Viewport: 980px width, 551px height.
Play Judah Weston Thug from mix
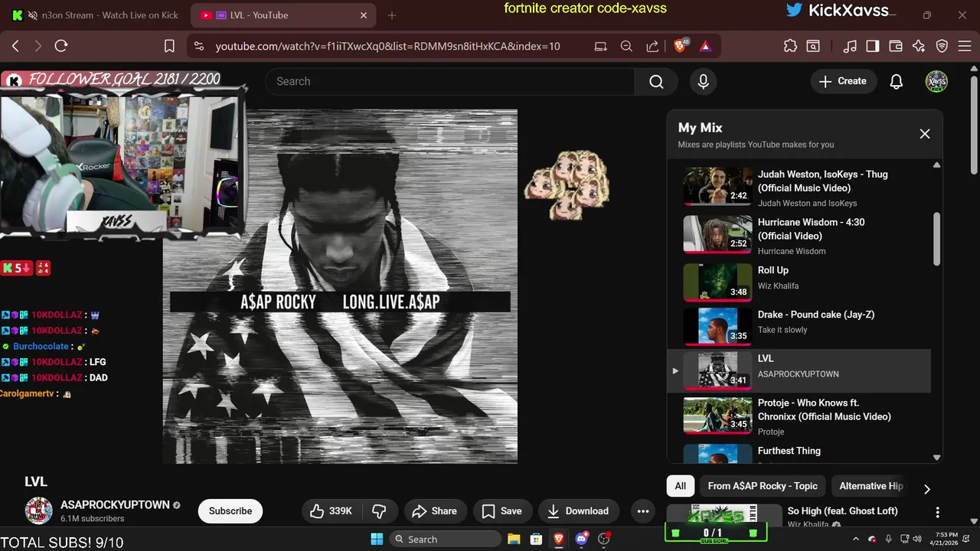pyautogui.click(x=799, y=187)
